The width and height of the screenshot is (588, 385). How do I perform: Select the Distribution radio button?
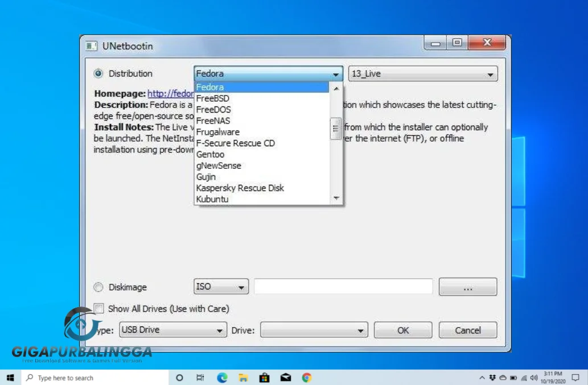(x=98, y=73)
